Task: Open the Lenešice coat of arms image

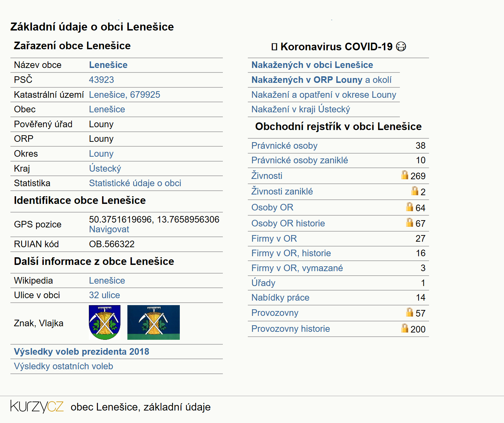Action: 105,322
